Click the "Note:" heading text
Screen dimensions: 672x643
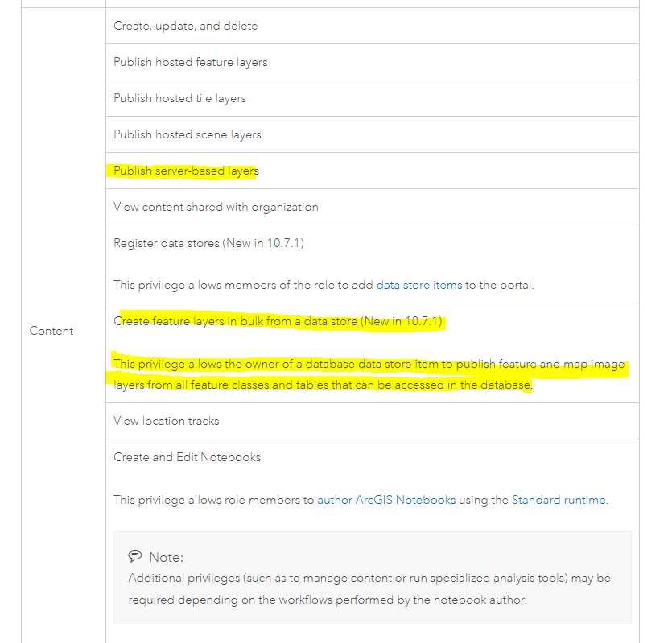coord(166,557)
